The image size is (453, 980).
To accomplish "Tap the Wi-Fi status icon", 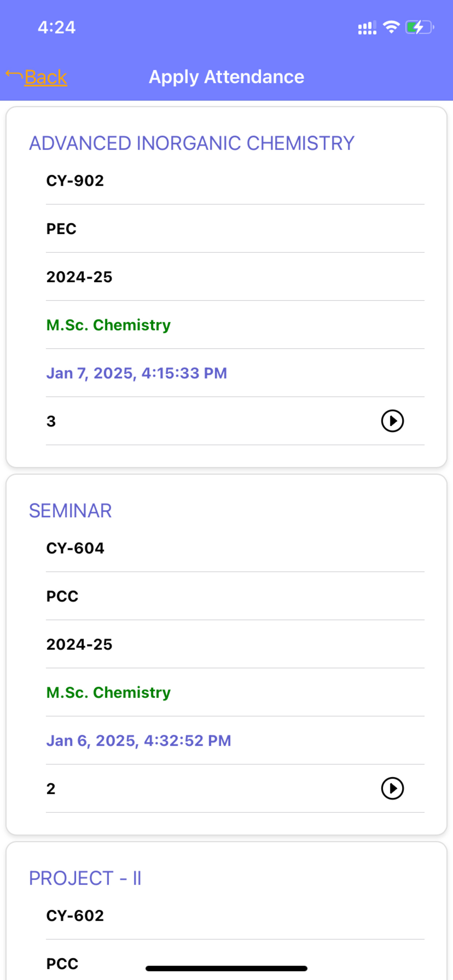I will coord(391,27).
